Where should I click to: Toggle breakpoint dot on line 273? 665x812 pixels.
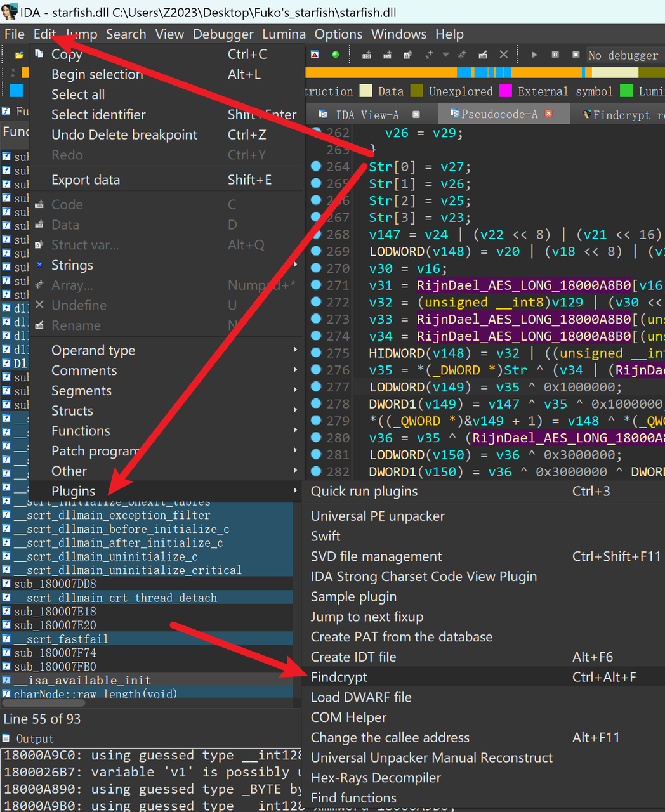[x=316, y=319]
